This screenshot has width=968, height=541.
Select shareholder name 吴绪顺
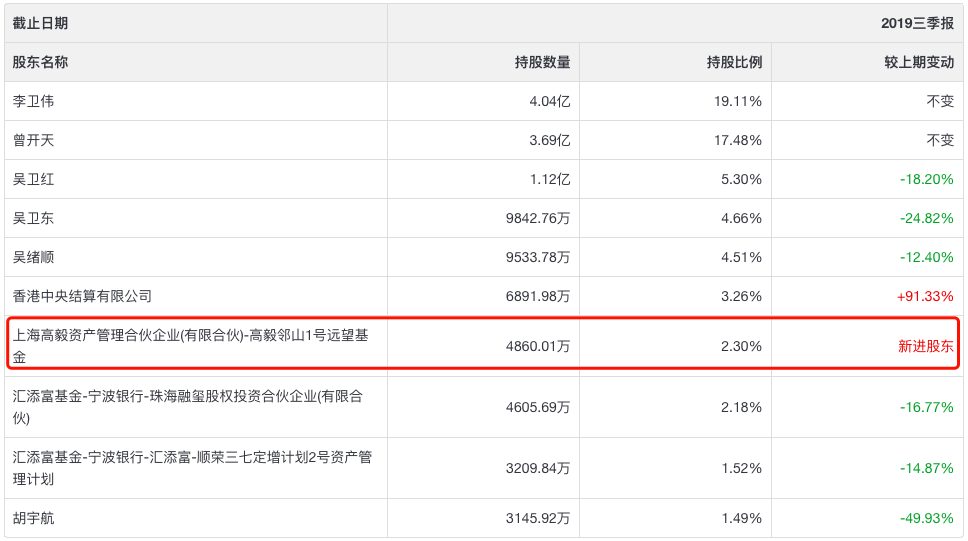[x=33, y=257]
